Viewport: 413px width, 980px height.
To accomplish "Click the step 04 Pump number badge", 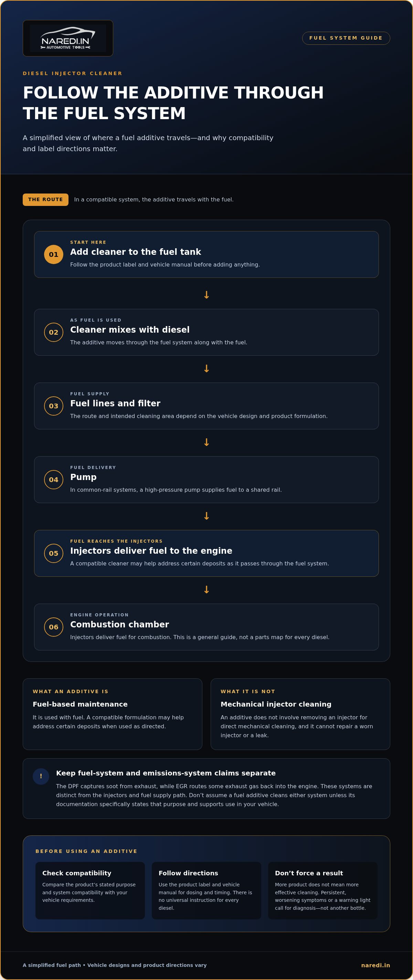I will tap(54, 480).
